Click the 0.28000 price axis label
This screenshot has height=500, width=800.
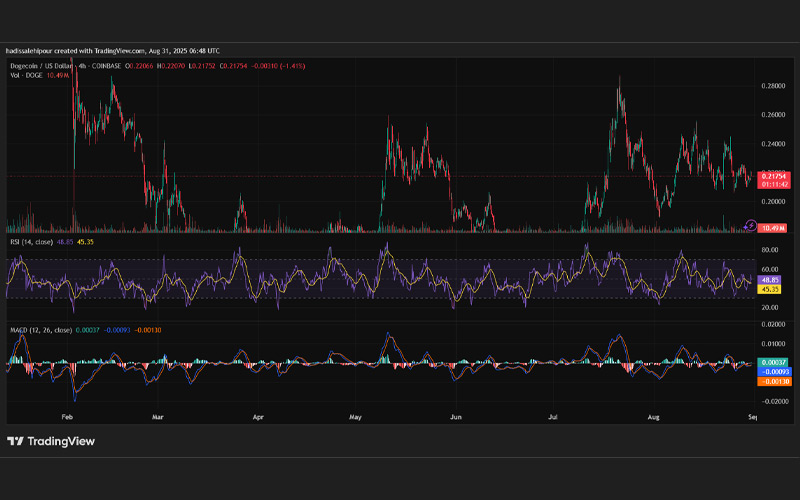(x=773, y=86)
